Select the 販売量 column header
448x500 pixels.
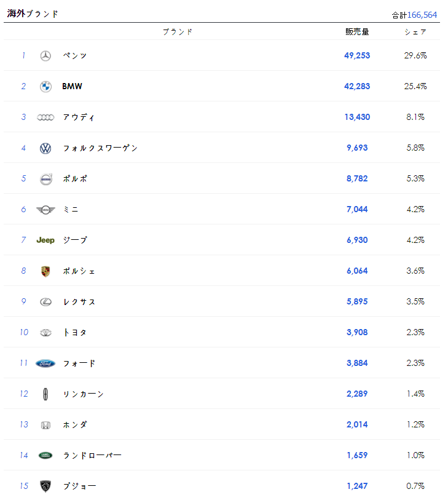[357, 32]
